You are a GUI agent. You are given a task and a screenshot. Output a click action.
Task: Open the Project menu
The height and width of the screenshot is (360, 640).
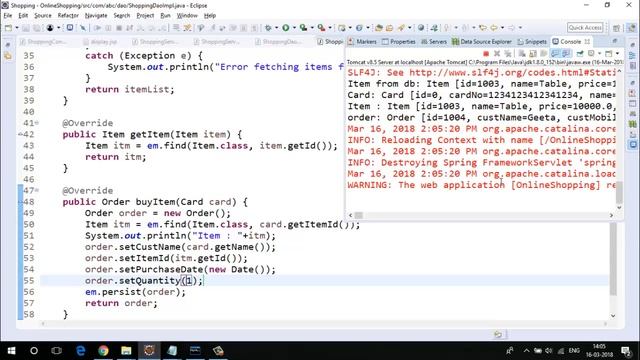coord(145,16)
